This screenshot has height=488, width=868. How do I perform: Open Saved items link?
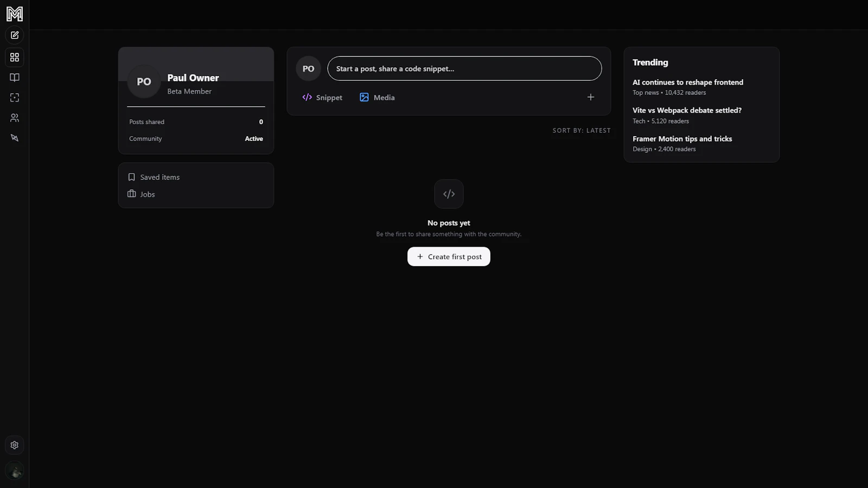pyautogui.click(x=154, y=177)
